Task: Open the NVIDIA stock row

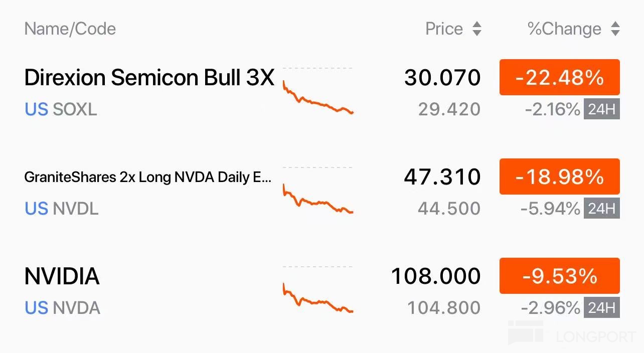Action: 62,276
